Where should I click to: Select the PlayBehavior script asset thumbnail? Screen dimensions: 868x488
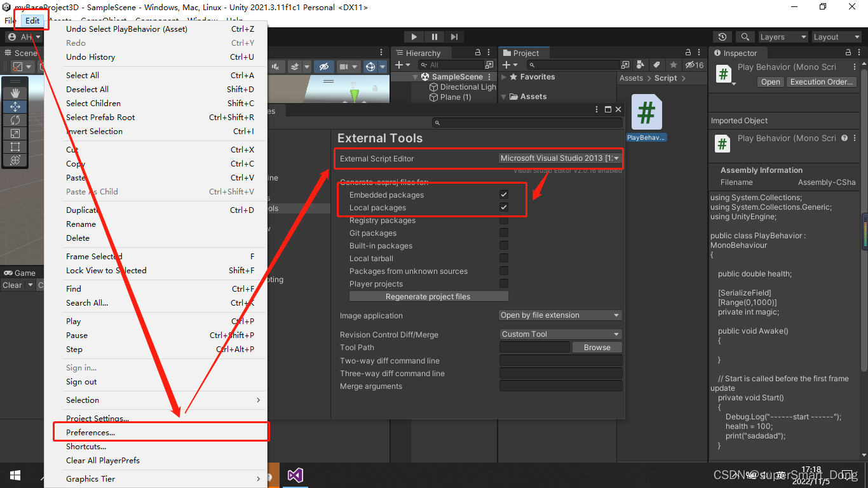tap(646, 113)
